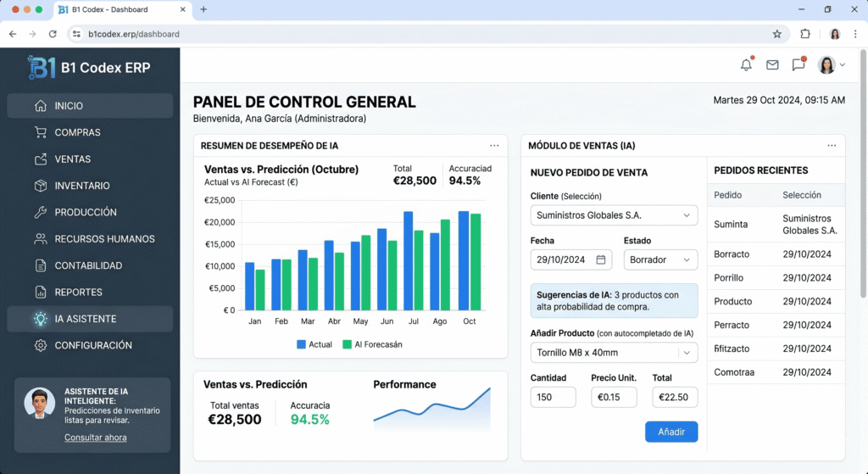Click the home icon beside INICIO
Image resolution: width=868 pixels, height=474 pixels.
41,106
